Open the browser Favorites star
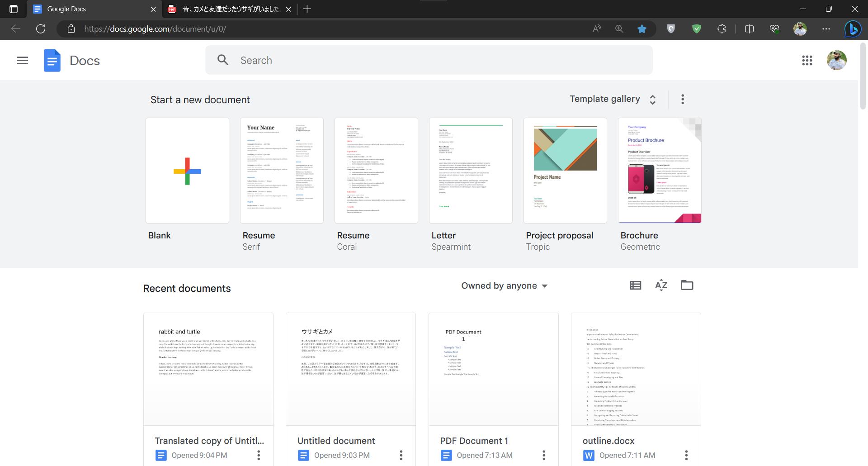Viewport: 868px width, 466px height. pos(642,29)
